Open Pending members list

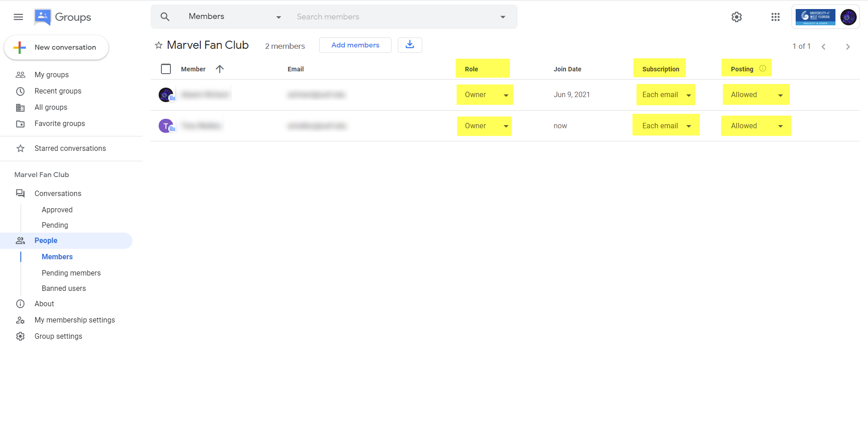coord(71,273)
